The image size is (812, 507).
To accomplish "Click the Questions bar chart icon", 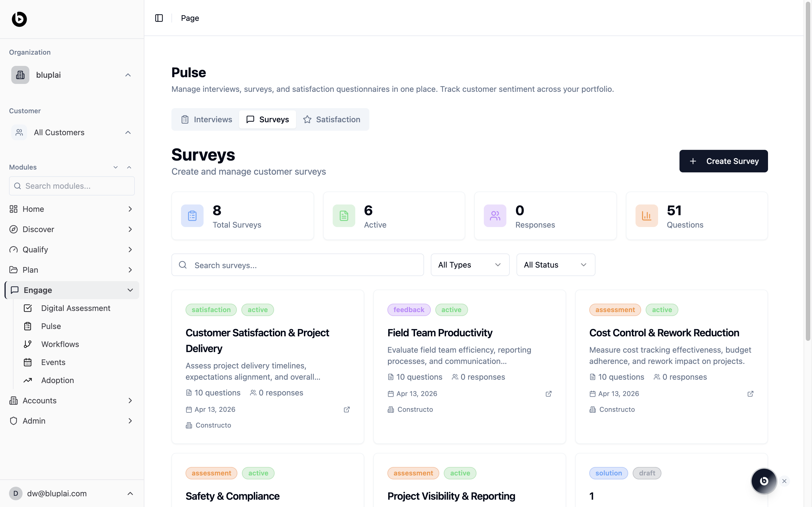I will (646, 215).
